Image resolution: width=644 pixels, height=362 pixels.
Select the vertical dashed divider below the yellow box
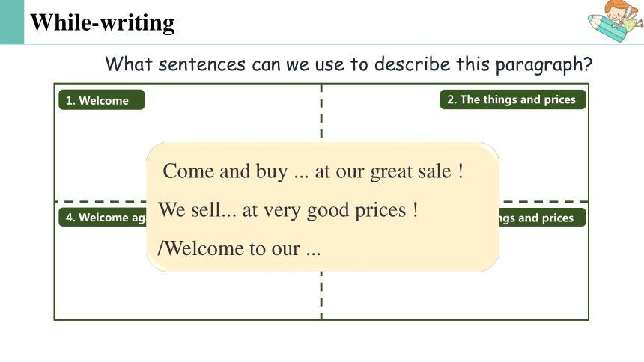[321, 295]
